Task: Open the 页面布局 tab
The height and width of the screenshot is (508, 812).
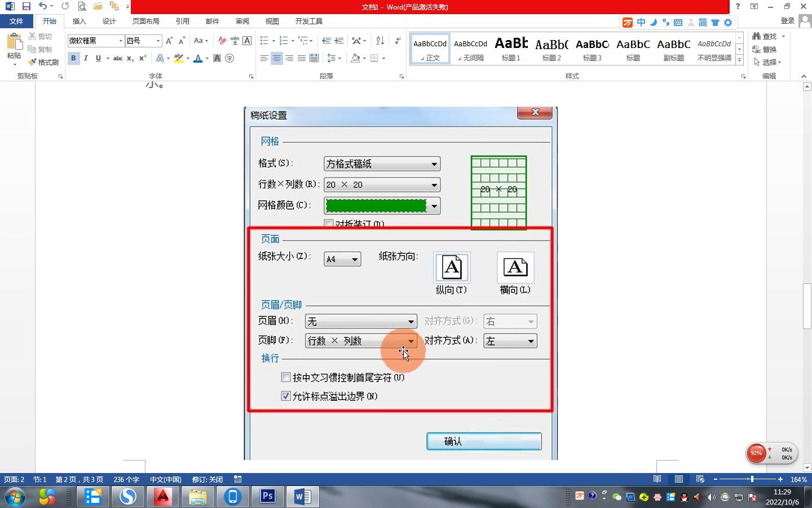Action: (145, 21)
